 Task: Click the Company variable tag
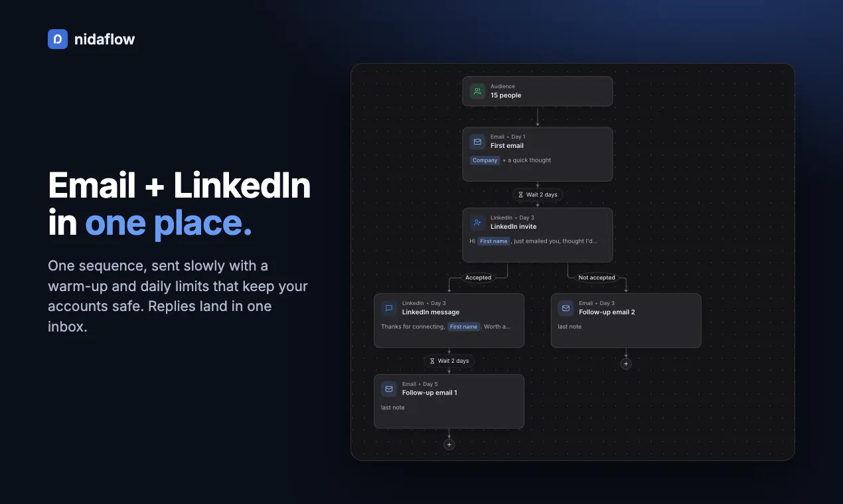[x=485, y=160]
